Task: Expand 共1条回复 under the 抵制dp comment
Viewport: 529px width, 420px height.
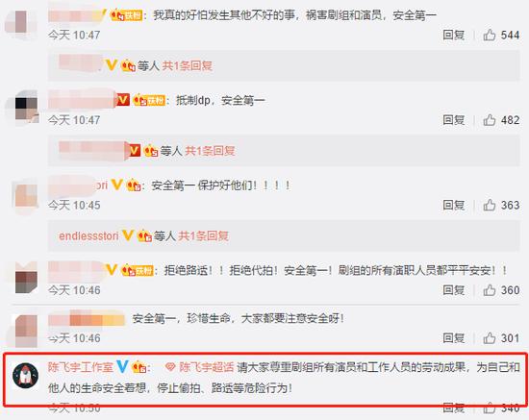Action: coord(210,151)
